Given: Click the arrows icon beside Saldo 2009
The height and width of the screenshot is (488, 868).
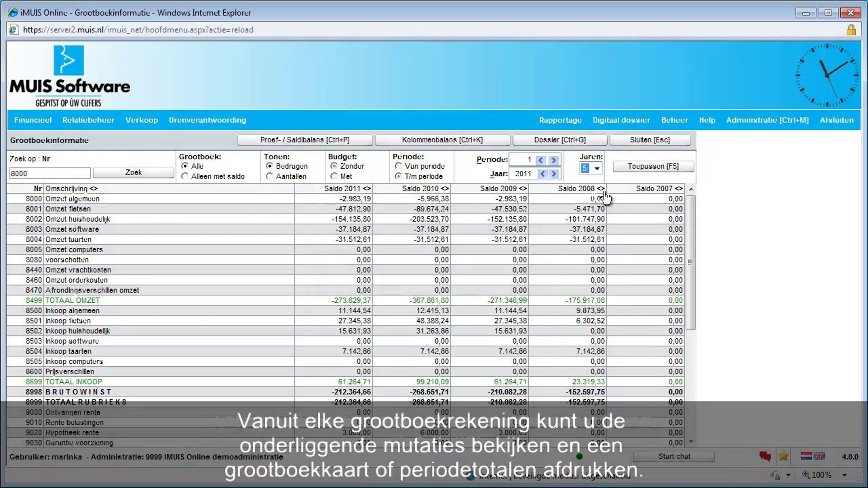Looking at the screenshot, I should tap(523, 189).
